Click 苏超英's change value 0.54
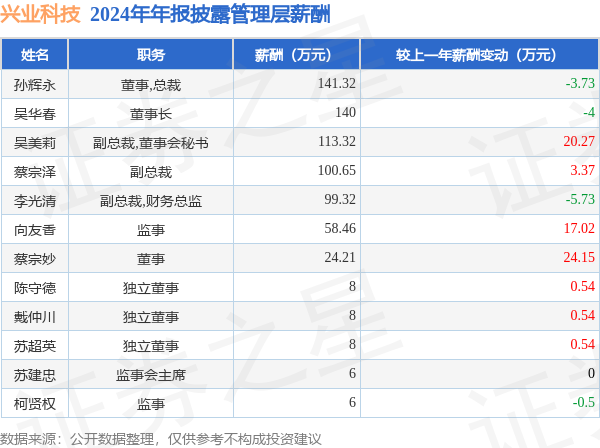The width and height of the screenshot is (600, 448). point(582,344)
